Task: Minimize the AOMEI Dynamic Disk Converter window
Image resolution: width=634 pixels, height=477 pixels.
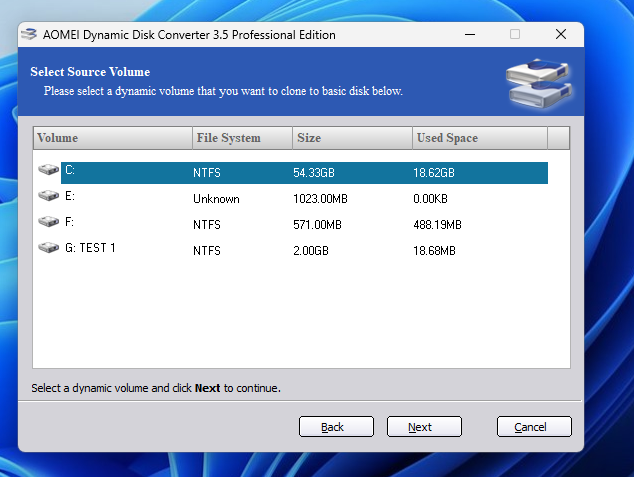Action: [x=470, y=34]
